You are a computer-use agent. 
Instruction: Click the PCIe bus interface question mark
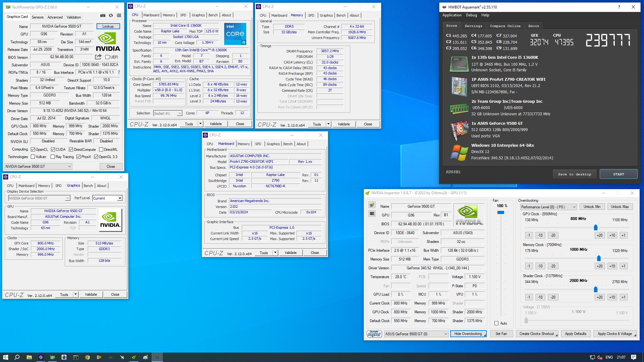pyautogui.click(x=119, y=72)
